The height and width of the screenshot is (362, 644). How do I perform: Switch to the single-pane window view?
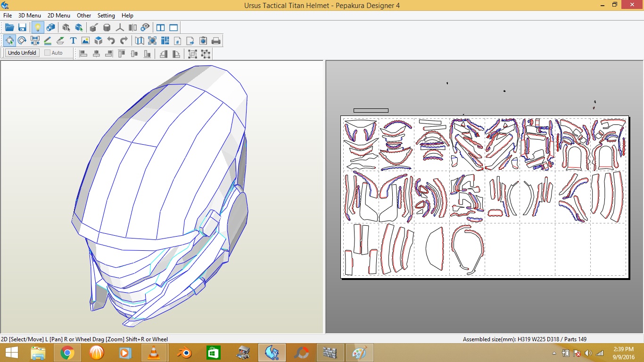click(x=173, y=28)
